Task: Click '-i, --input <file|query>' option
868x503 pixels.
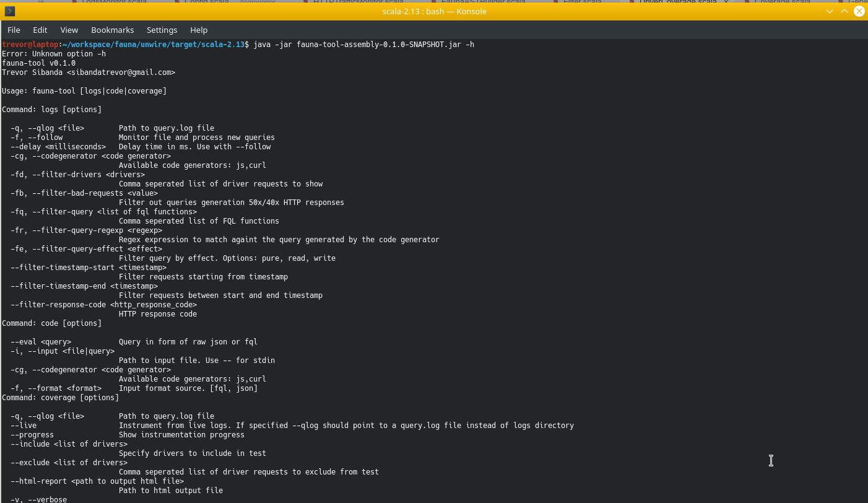Action: [63, 351]
